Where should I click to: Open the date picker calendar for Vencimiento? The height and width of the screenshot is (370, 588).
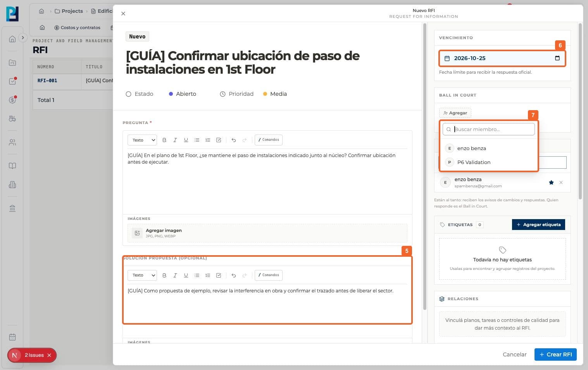click(557, 58)
